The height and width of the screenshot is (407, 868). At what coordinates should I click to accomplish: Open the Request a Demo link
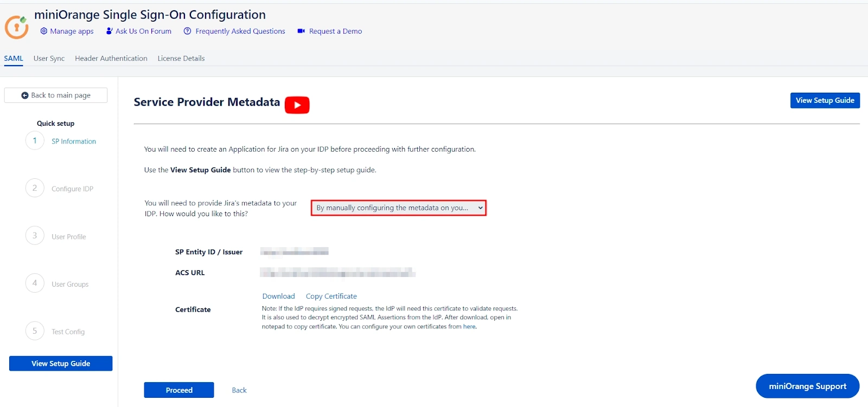coord(335,31)
